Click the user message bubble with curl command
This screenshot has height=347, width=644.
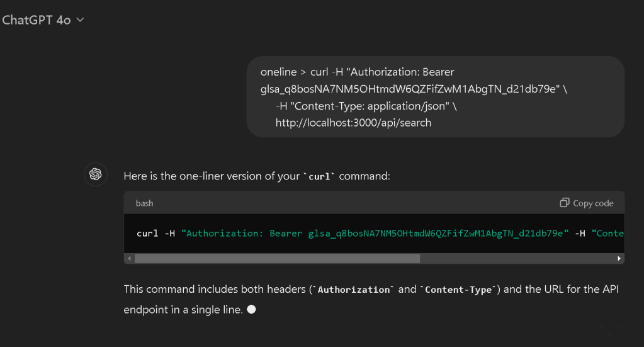tap(436, 97)
